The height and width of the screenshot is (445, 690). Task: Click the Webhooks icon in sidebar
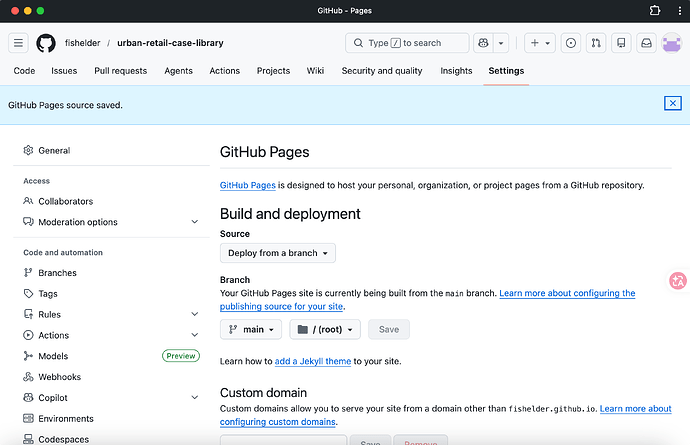(x=28, y=377)
